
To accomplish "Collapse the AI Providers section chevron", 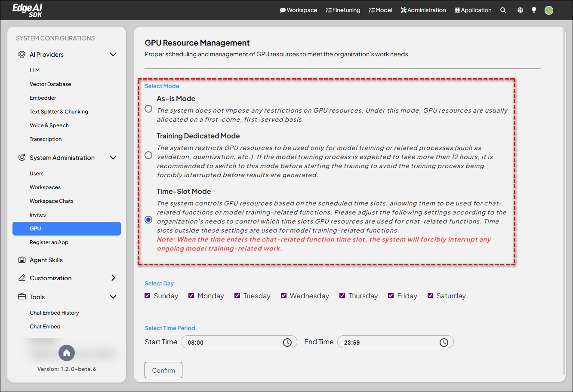I will [x=113, y=55].
